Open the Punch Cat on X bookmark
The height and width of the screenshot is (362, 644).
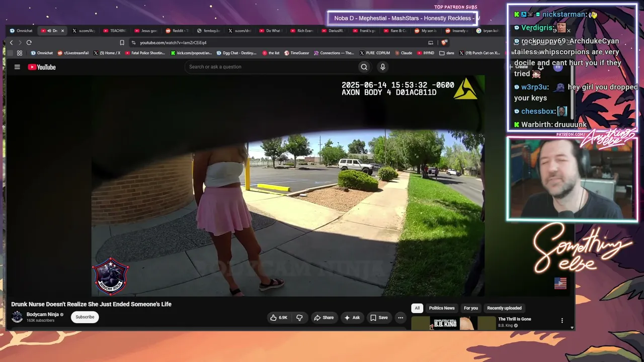pyautogui.click(x=479, y=53)
